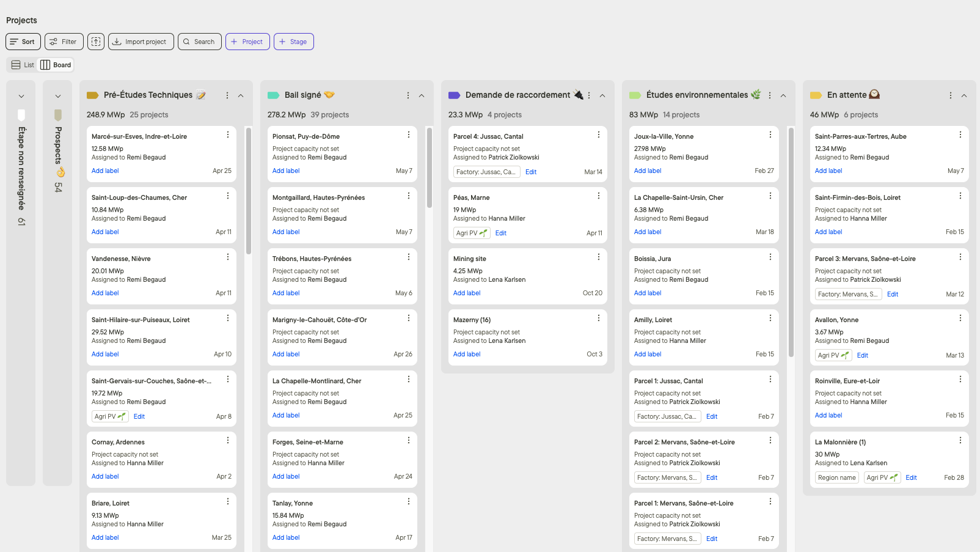Click kebab menu on Joux-la-Ville card

pos(770,135)
